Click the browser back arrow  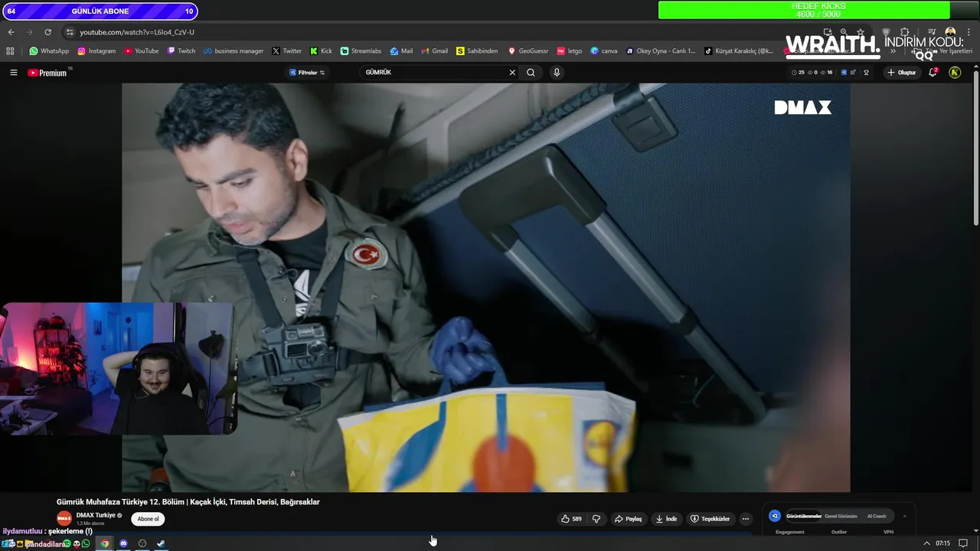point(11,32)
